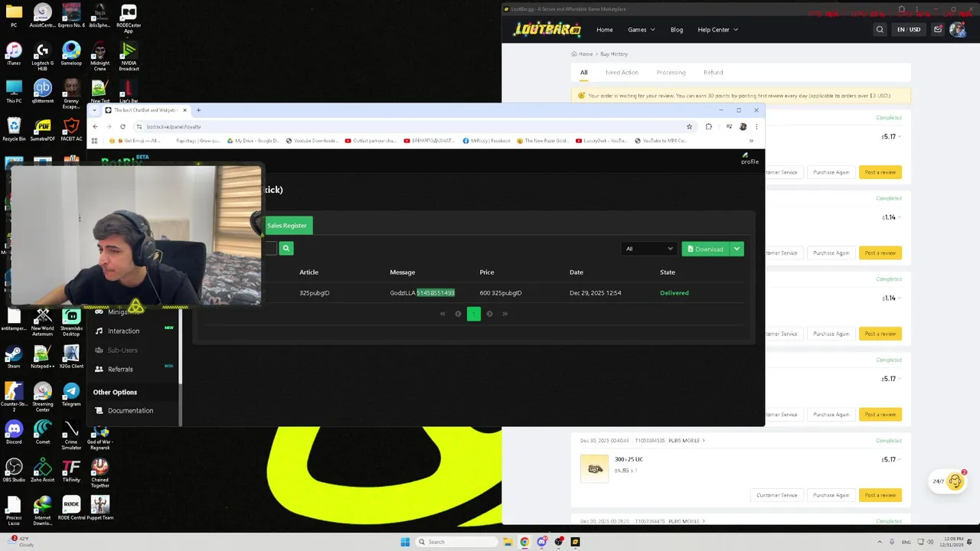Open Streamlabs Desktop shortcut icon
980x551 pixels.
pos(71,321)
